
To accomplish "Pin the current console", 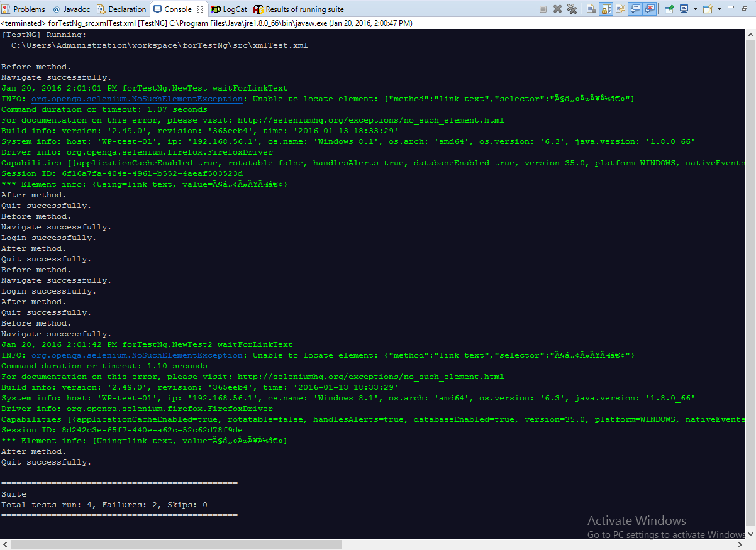I will 669,9.
